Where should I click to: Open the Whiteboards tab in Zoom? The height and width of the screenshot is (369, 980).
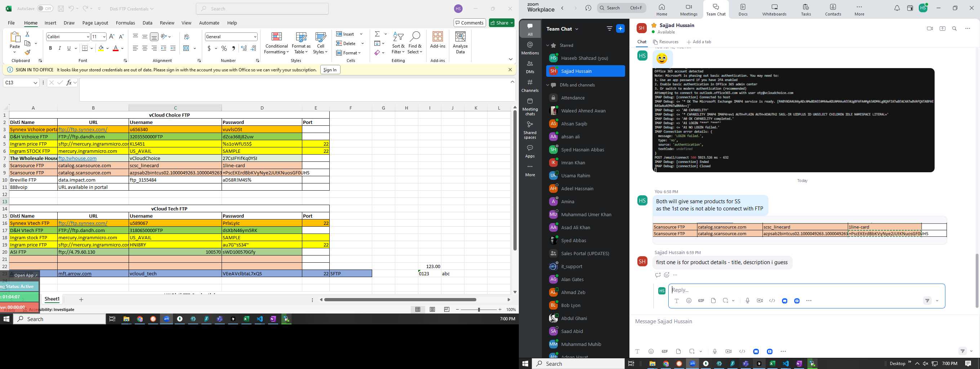pyautogui.click(x=774, y=10)
